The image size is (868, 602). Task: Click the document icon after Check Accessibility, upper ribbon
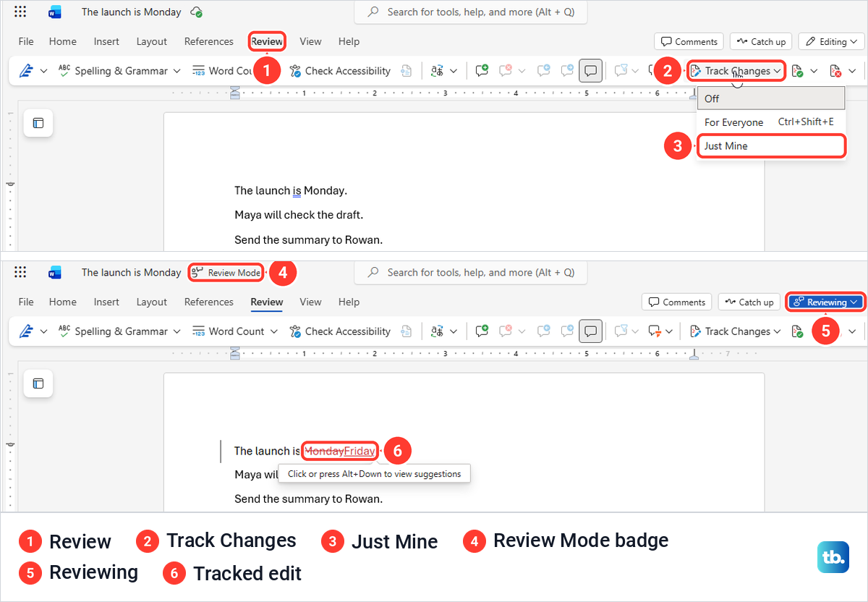407,71
